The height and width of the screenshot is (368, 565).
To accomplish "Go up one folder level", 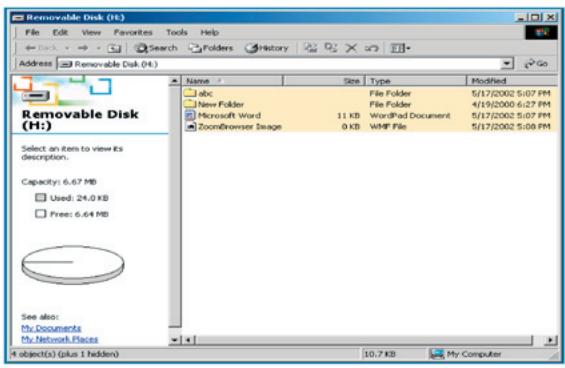I will tap(114, 48).
